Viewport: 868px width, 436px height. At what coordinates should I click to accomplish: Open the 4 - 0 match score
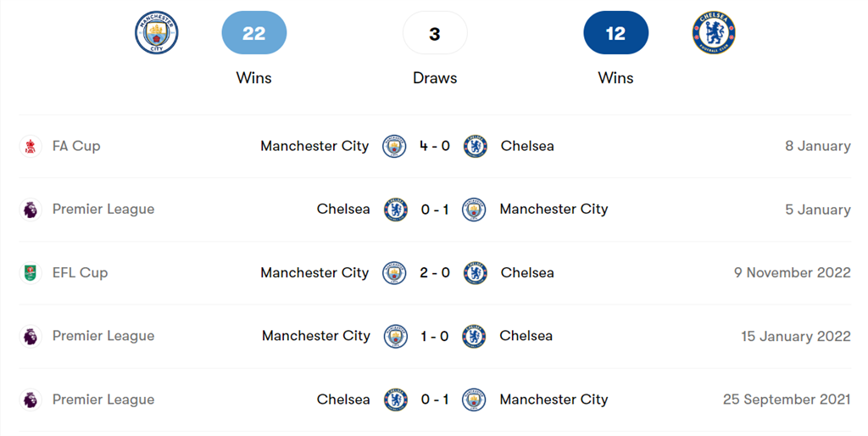click(435, 146)
